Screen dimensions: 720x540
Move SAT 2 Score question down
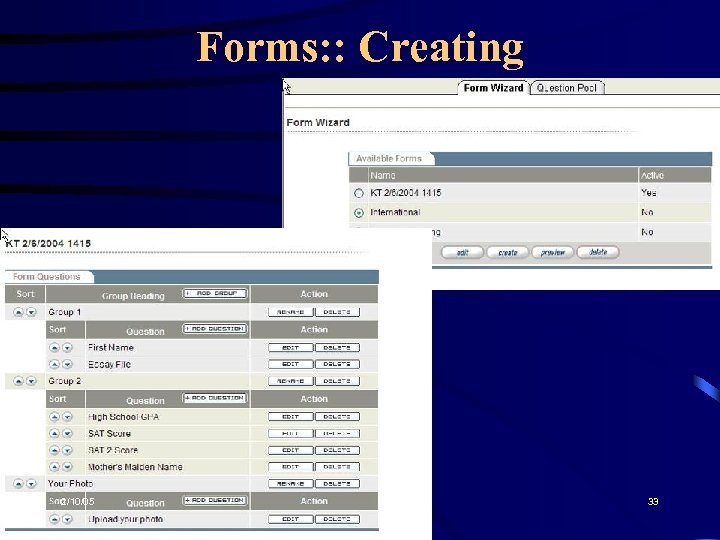(x=68, y=450)
